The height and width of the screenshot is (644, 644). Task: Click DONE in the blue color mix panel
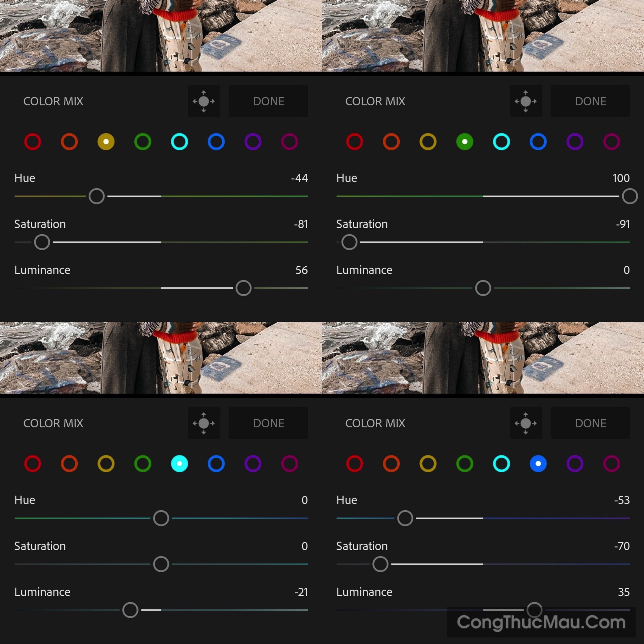(591, 423)
